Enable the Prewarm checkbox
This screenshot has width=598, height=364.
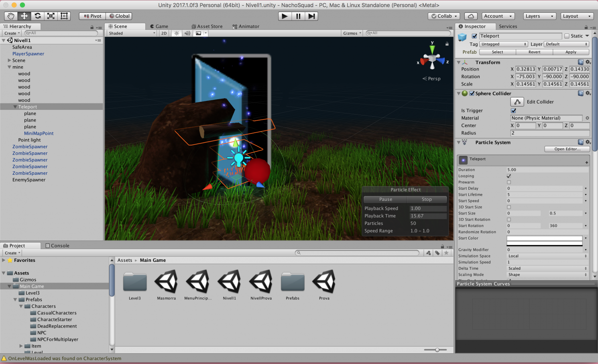509,182
